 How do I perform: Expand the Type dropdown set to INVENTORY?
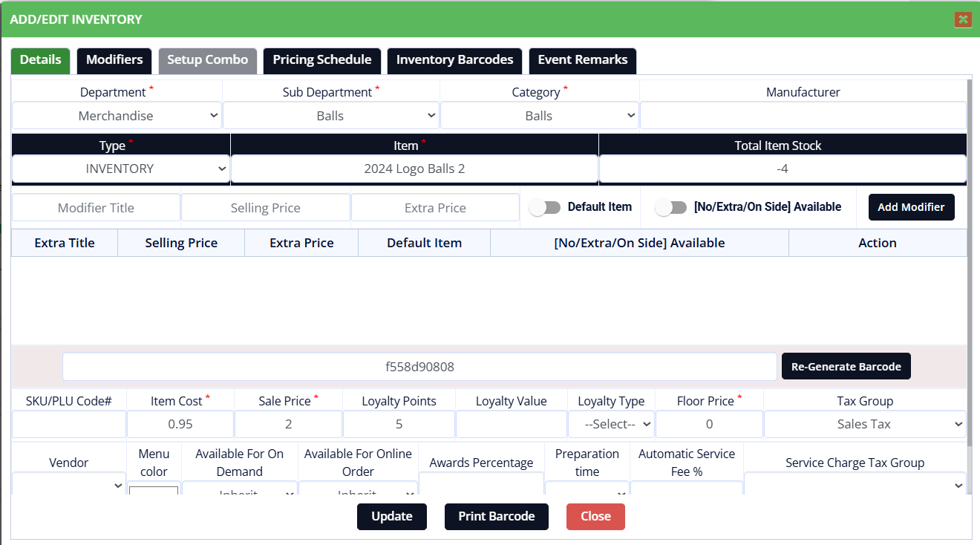click(x=120, y=169)
